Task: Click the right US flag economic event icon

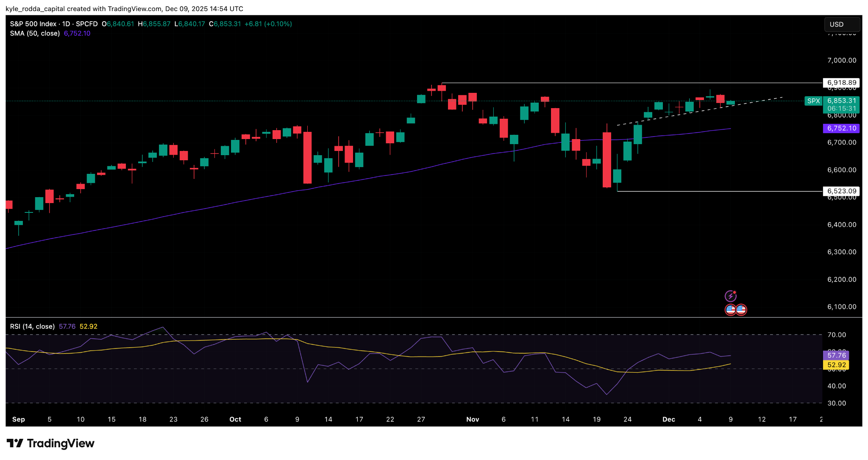Action: (x=741, y=310)
